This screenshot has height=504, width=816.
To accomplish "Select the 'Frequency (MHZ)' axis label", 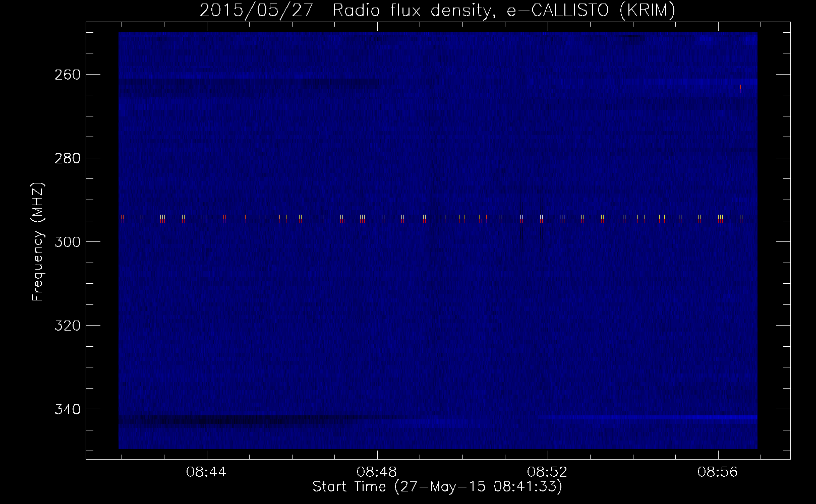I will [38, 242].
